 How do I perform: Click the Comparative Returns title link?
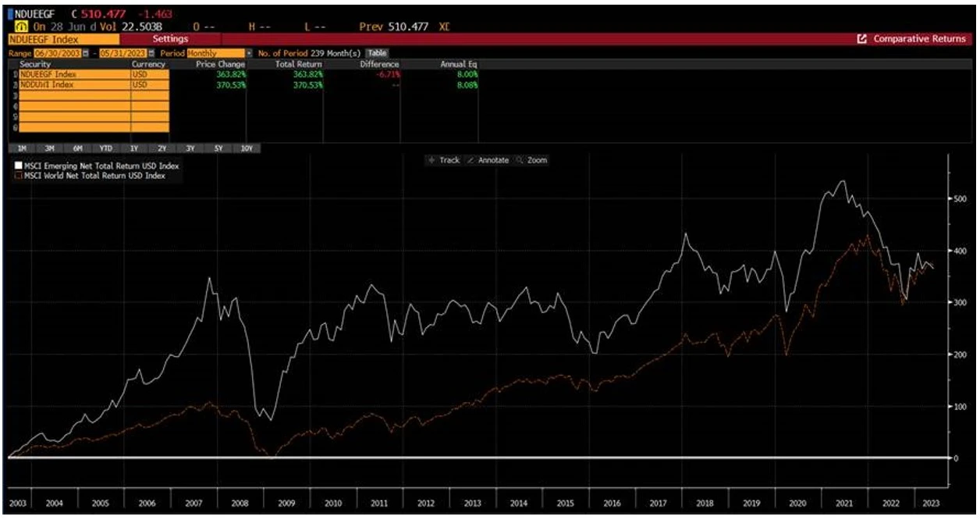click(x=919, y=39)
